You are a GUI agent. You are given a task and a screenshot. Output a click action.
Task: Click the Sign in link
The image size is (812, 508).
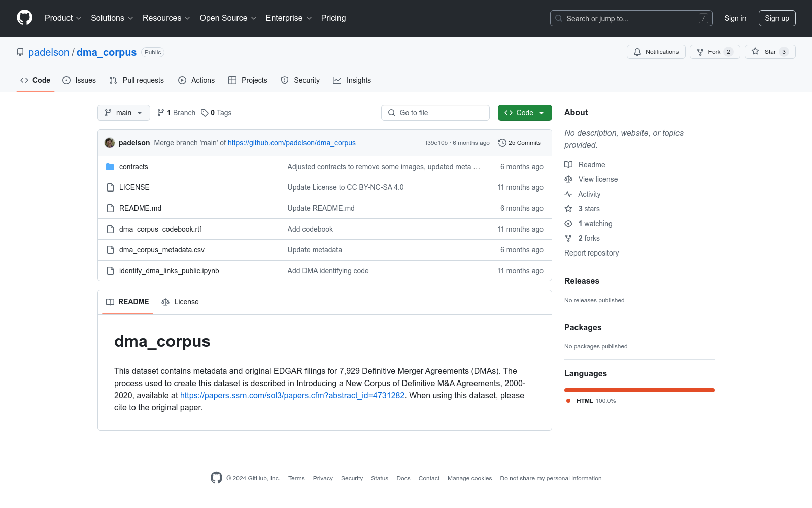[735, 18]
